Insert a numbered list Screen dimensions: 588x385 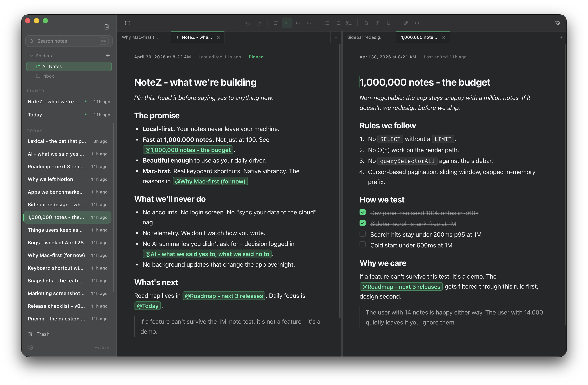[x=338, y=23]
